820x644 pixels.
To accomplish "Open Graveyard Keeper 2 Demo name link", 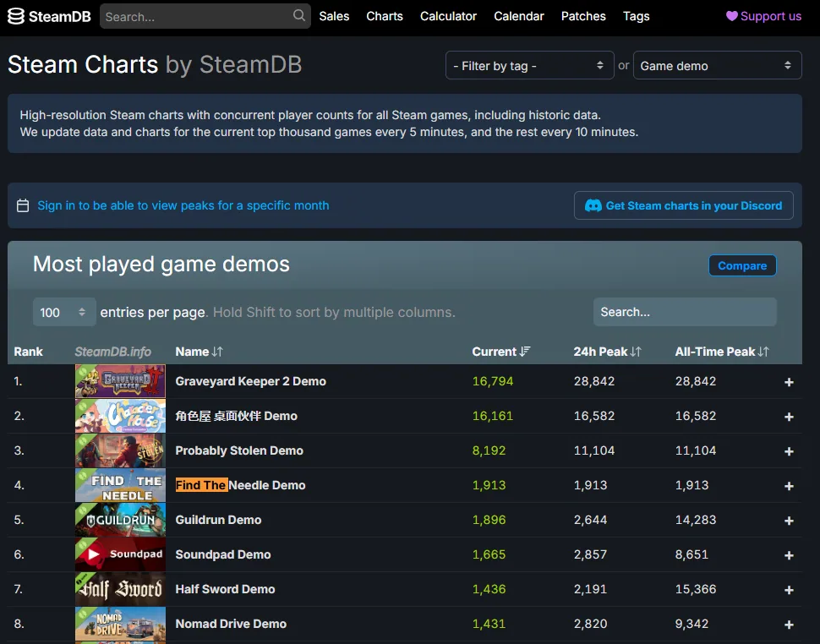I will 250,381.
